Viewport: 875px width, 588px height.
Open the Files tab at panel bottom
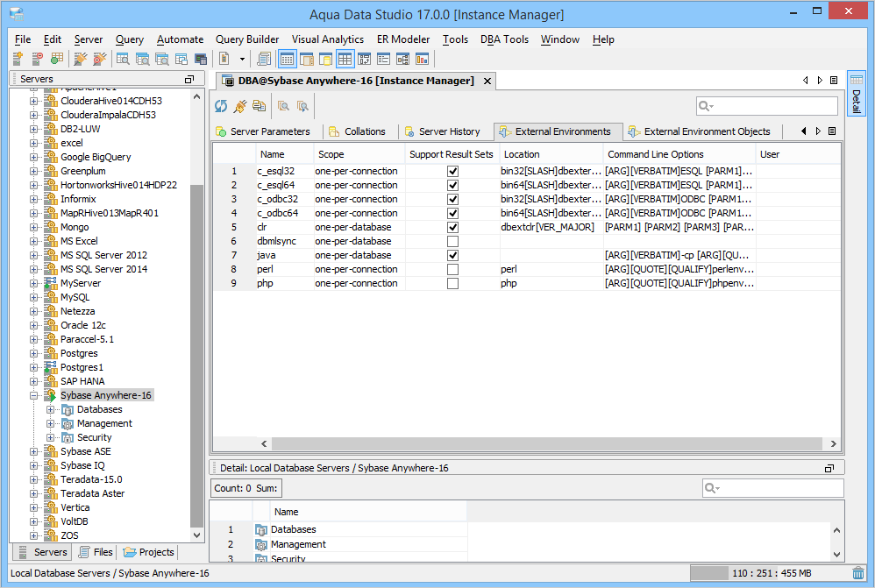tap(96, 552)
